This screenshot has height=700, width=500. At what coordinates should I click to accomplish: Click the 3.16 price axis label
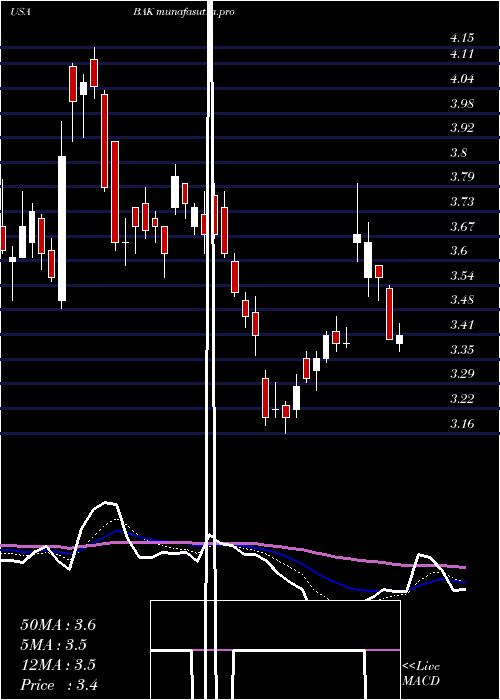[462, 423]
